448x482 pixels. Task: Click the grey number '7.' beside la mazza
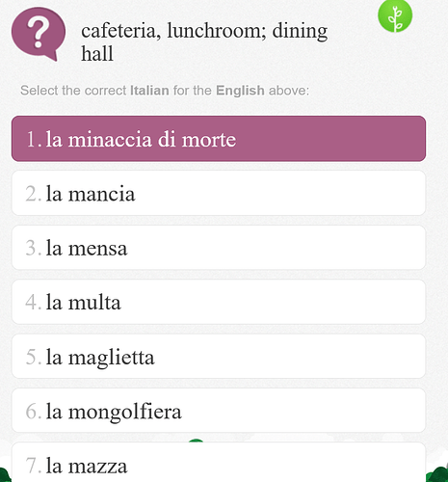tap(34, 466)
